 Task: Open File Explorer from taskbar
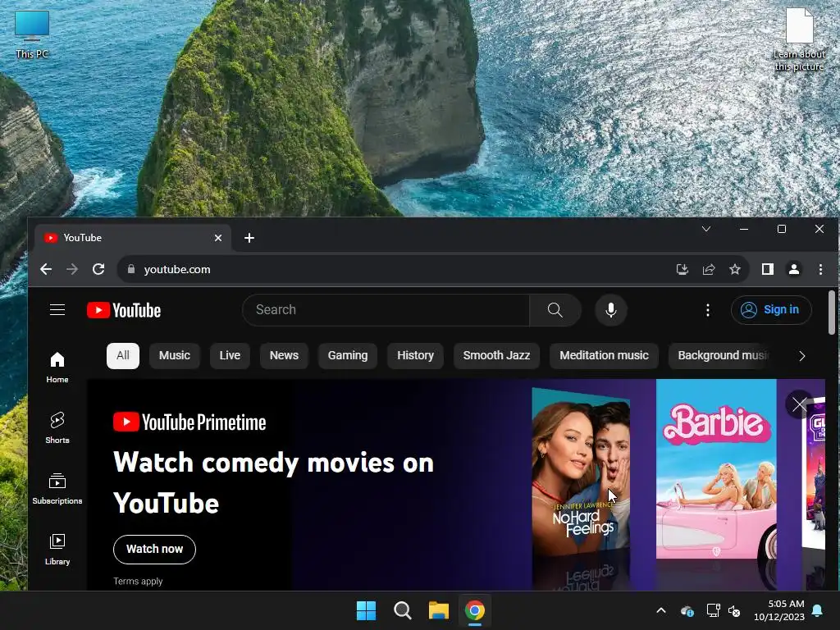pyautogui.click(x=439, y=610)
